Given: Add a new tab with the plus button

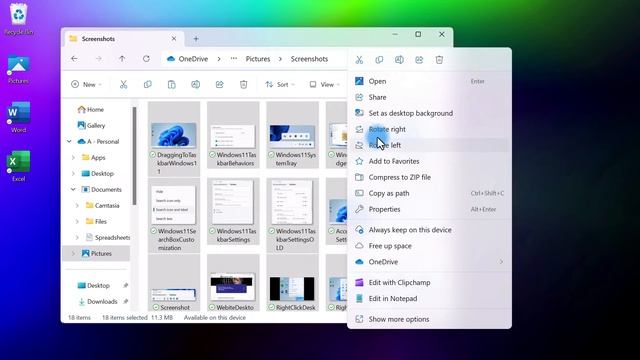Looking at the screenshot, I should coord(196,39).
